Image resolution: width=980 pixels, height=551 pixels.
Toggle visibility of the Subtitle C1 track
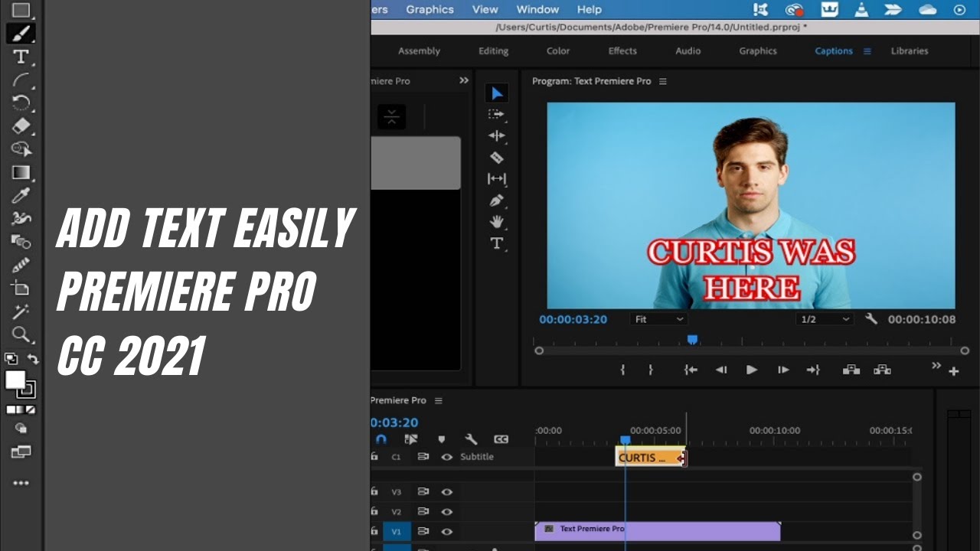(447, 457)
